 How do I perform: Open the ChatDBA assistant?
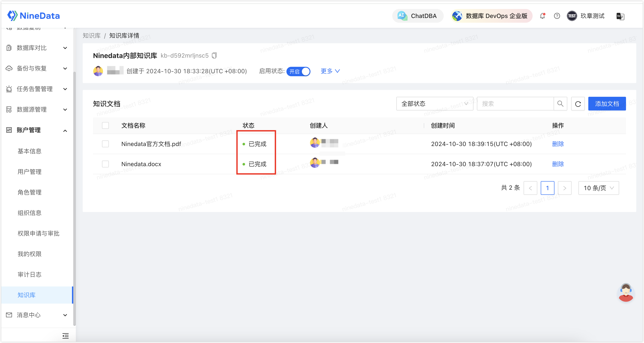(418, 16)
